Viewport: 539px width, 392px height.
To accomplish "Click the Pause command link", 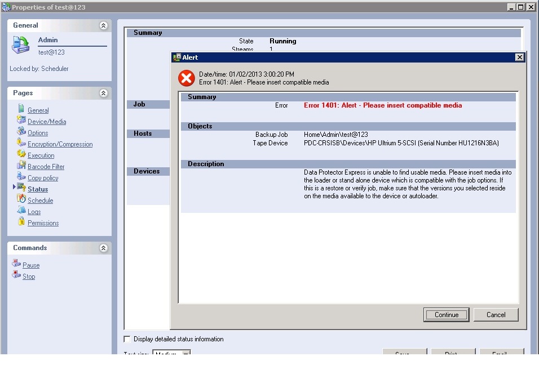I will click(x=31, y=265).
